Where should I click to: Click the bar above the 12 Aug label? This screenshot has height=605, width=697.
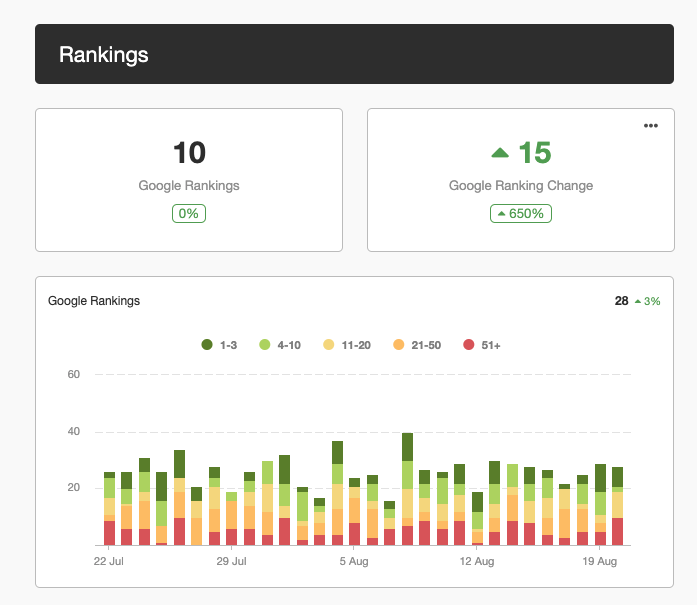[477, 519]
